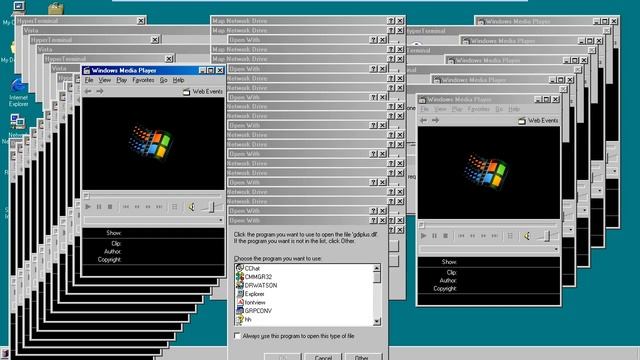Click Cancel in the Open With dialog
The image size is (640, 360).
pyautogui.click(x=323, y=357)
